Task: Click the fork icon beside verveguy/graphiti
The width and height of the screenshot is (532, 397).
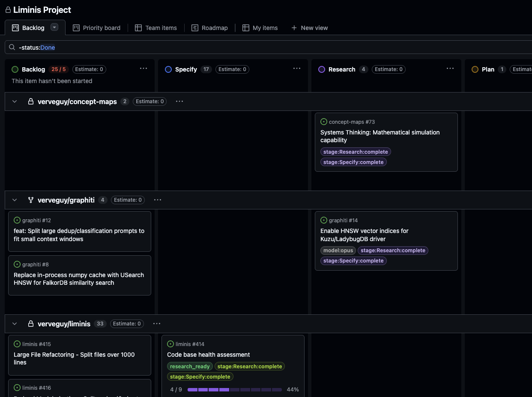Action: tap(30, 200)
